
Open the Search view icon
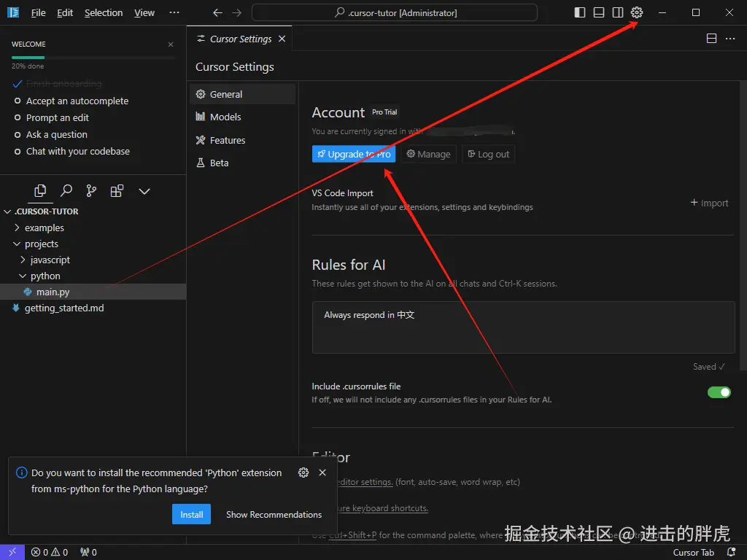click(x=66, y=191)
